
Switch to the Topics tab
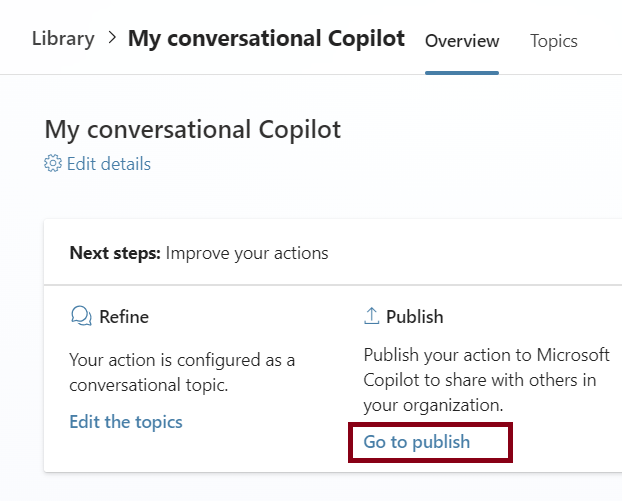point(553,41)
